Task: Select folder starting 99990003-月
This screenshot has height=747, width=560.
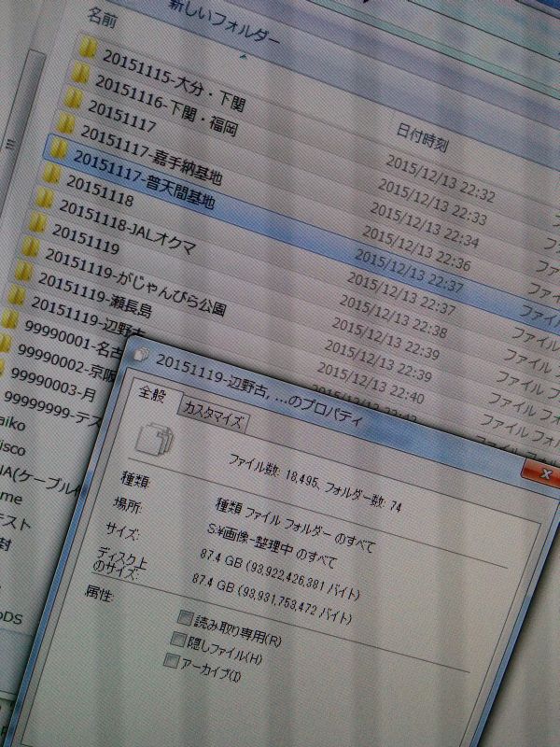Action: tap(53, 383)
